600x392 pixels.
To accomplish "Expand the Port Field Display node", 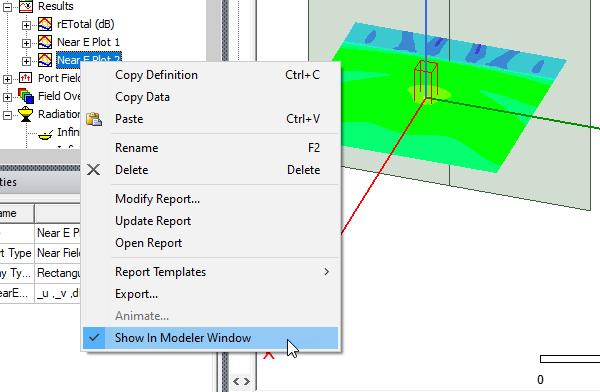I will 7,79.
